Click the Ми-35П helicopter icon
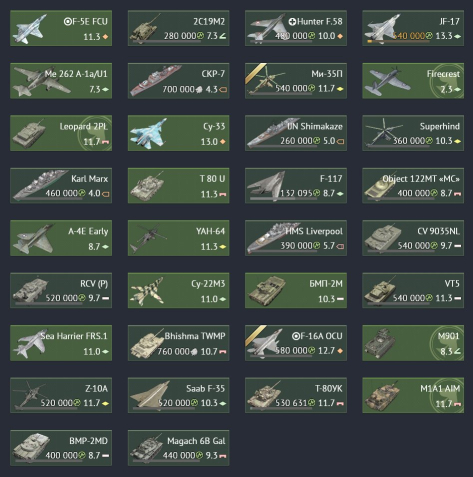Image resolution: width=473 pixels, height=477 pixels. tap(267, 80)
